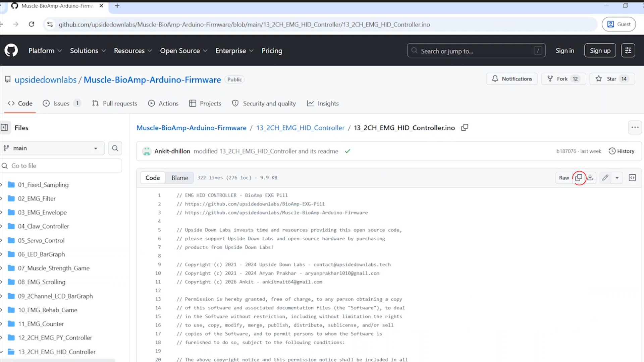
Task: Edit this file with pencil icon
Action: coord(605,178)
